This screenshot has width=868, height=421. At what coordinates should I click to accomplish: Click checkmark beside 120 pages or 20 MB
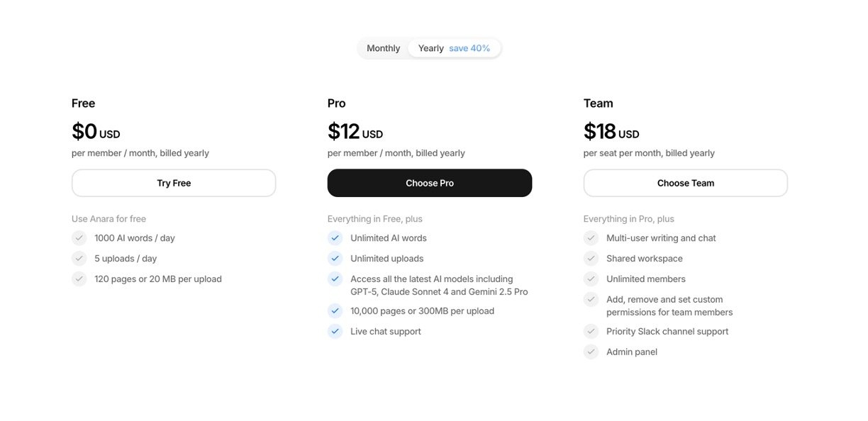tap(79, 279)
